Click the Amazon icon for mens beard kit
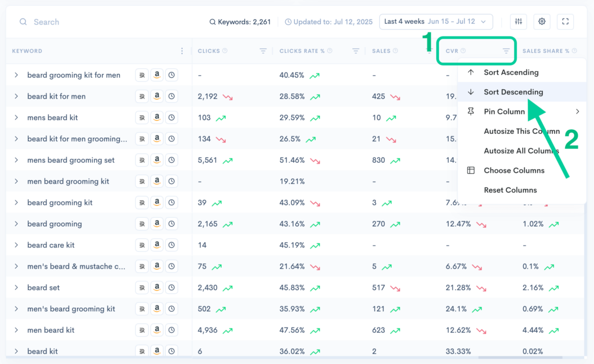This screenshot has width=594, height=364. [157, 117]
